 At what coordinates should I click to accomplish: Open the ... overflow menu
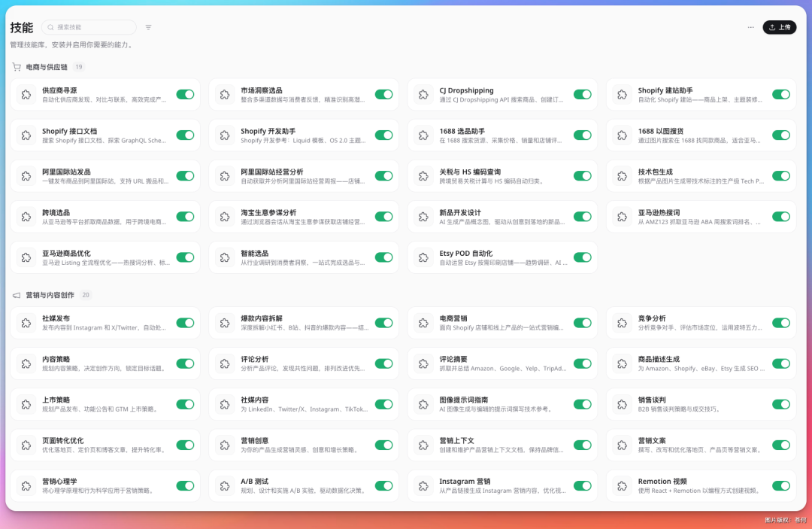[x=750, y=27]
